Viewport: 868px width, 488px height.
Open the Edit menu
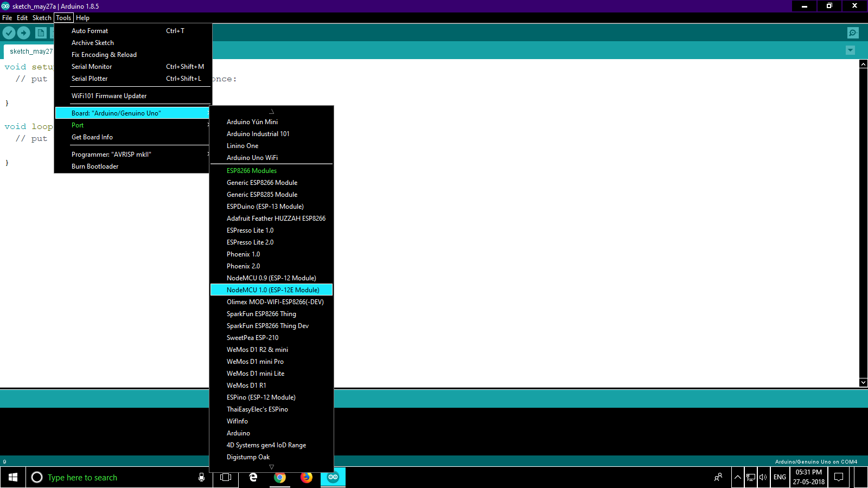pos(22,18)
